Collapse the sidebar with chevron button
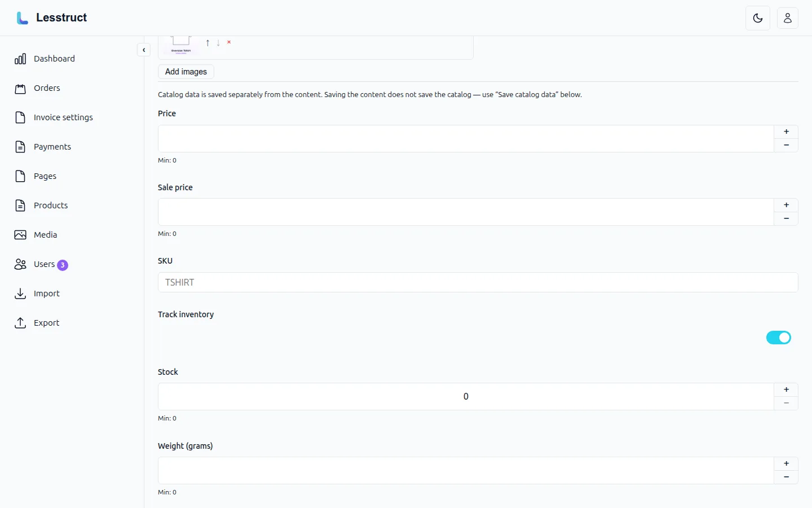This screenshot has width=812, height=508. 144,50
